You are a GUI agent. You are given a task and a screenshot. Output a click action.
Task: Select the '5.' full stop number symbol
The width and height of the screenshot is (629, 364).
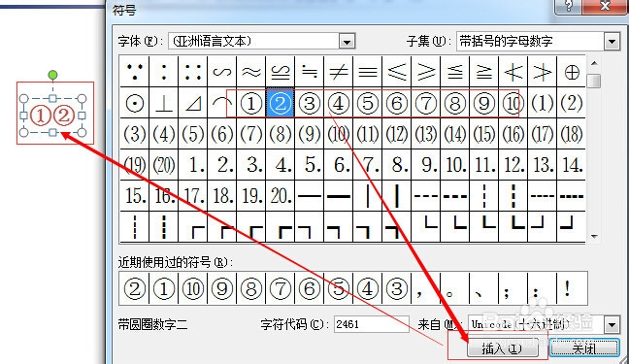tap(310, 165)
